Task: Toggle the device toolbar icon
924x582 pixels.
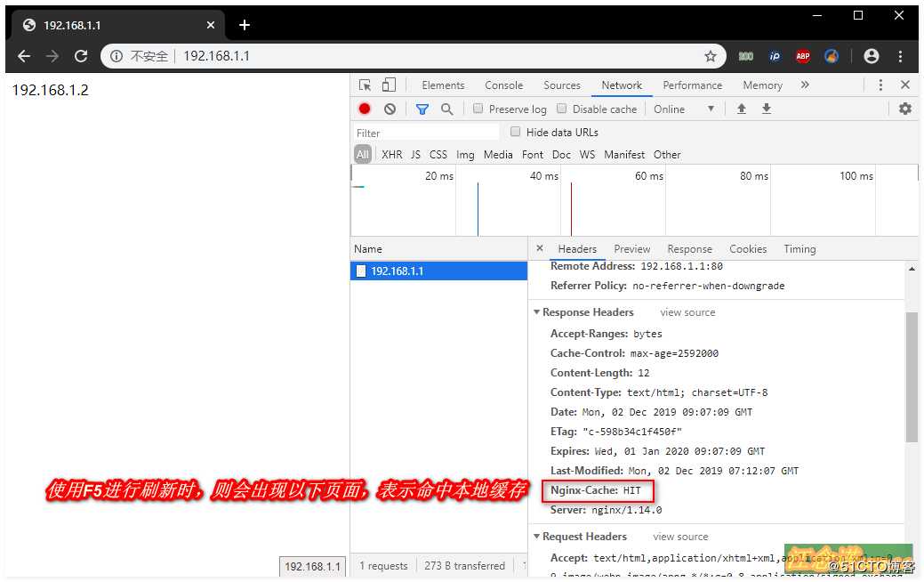Action: [x=389, y=85]
